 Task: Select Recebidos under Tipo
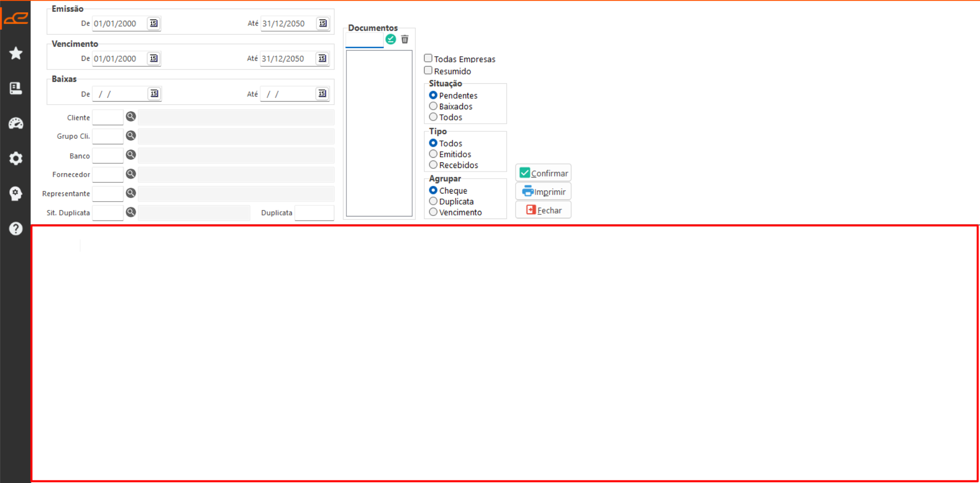[x=433, y=165]
